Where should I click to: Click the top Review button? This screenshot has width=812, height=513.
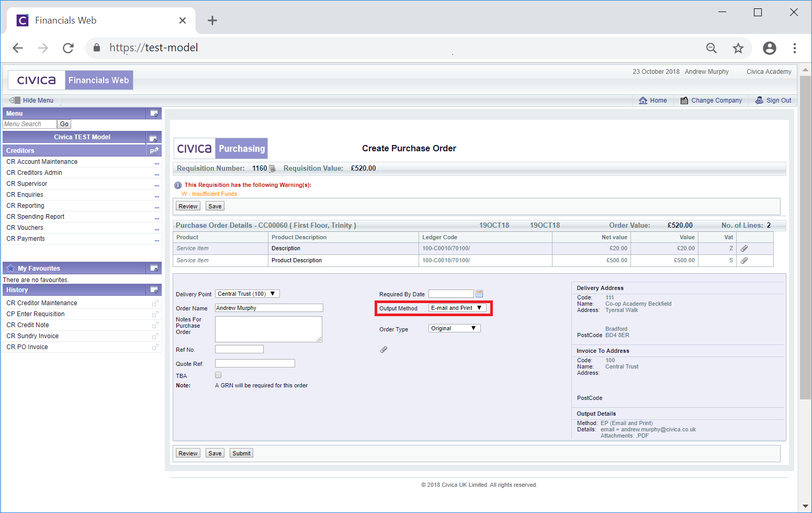(x=188, y=206)
